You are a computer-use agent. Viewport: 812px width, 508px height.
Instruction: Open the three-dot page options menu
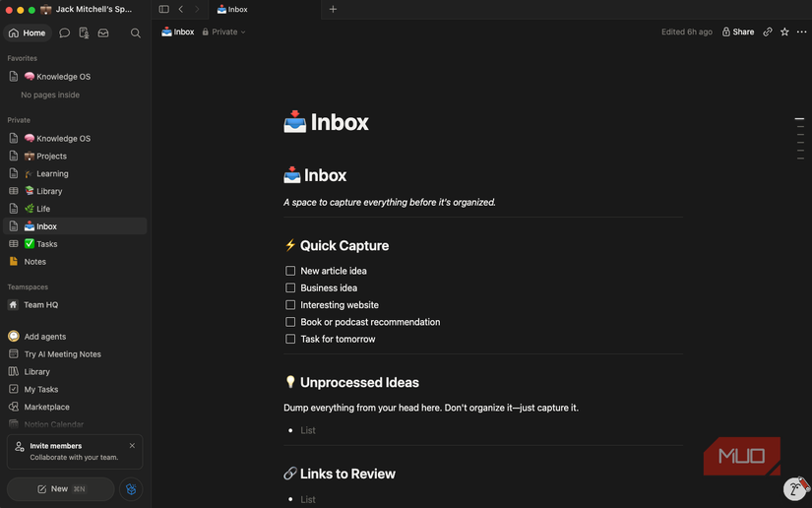coord(801,32)
